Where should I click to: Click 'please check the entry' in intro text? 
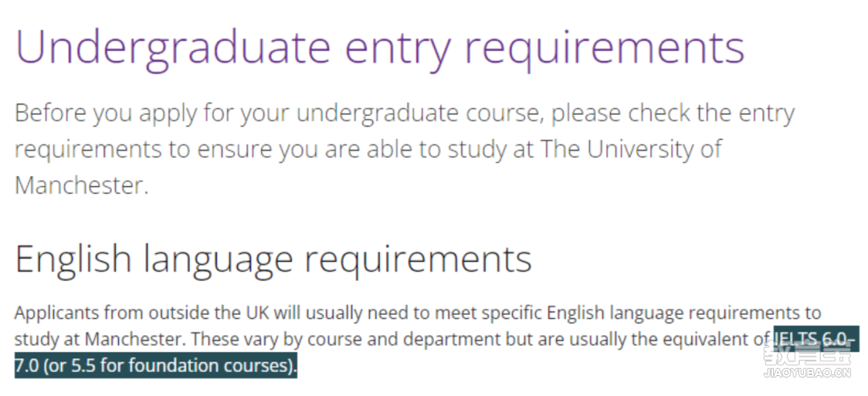(x=674, y=115)
